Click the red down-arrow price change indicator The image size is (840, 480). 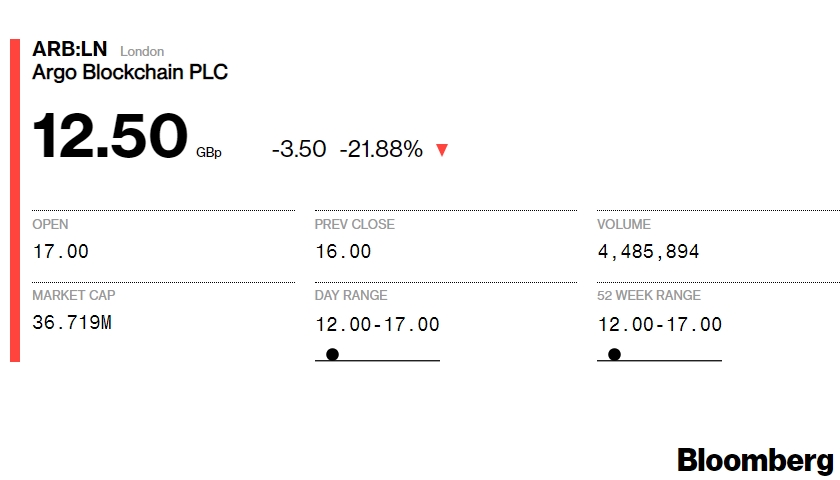442,149
